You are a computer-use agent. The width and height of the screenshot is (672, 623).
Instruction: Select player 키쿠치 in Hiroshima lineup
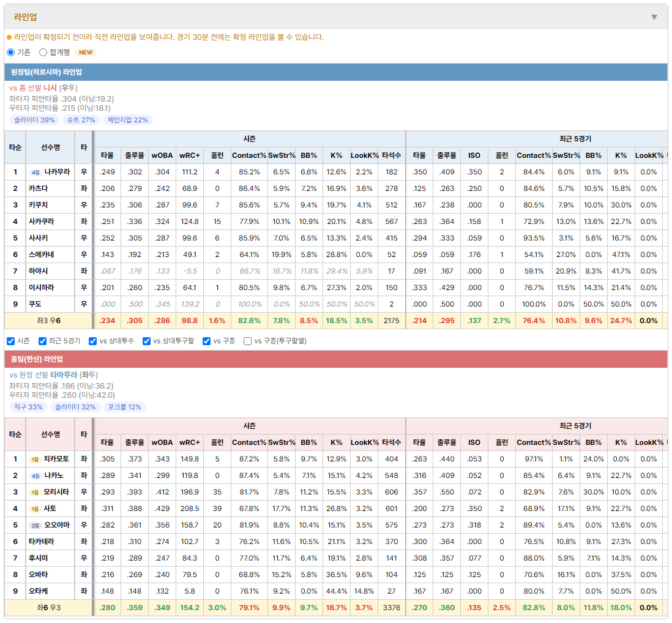point(38,205)
